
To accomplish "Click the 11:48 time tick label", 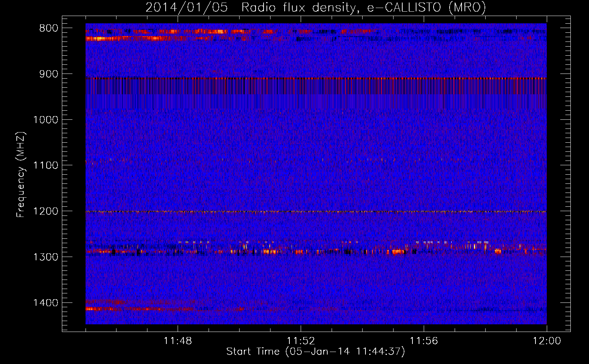I will click(178, 341).
